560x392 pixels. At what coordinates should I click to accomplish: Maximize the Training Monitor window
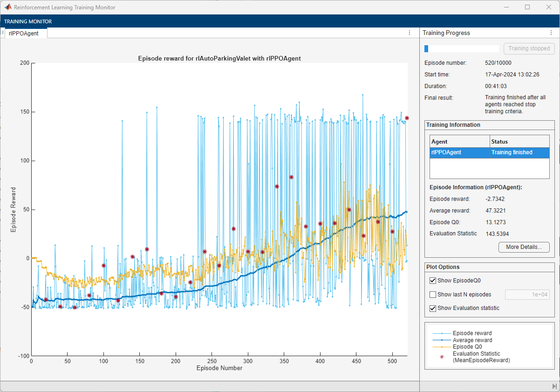click(x=527, y=7)
